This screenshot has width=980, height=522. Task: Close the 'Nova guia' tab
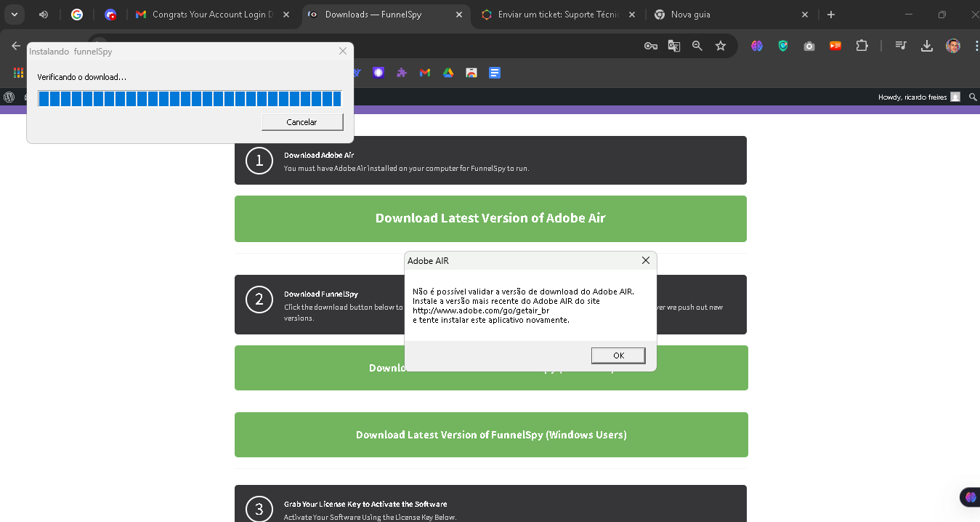[x=805, y=15]
